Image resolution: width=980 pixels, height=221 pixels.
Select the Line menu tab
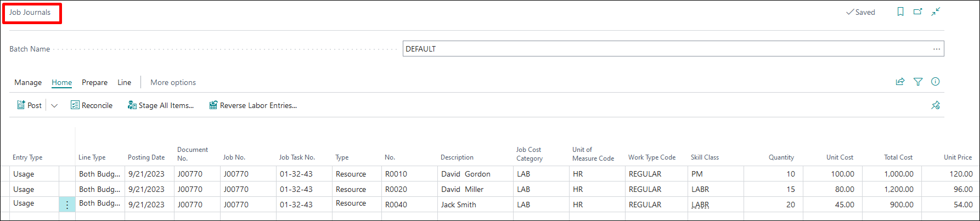click(124, 82)
